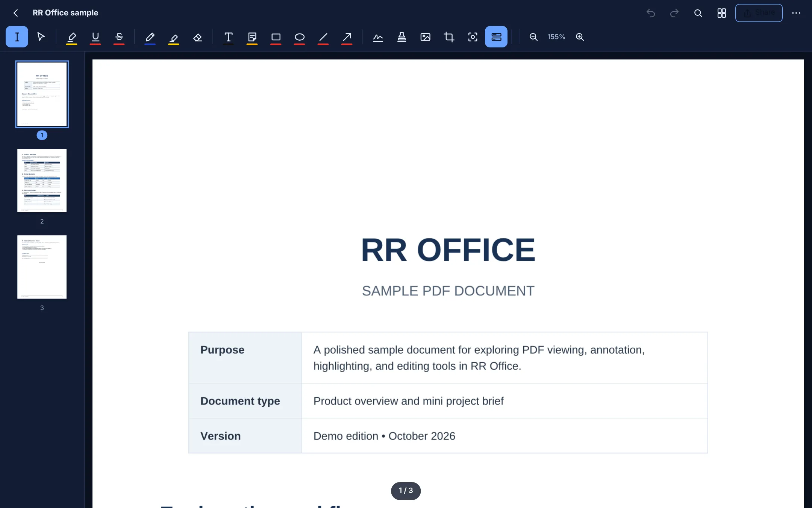The height and width of the screenshot is (508, 812).
Task: Zoom in on the document
Action: pyautogui.click(x=580, y=37)
